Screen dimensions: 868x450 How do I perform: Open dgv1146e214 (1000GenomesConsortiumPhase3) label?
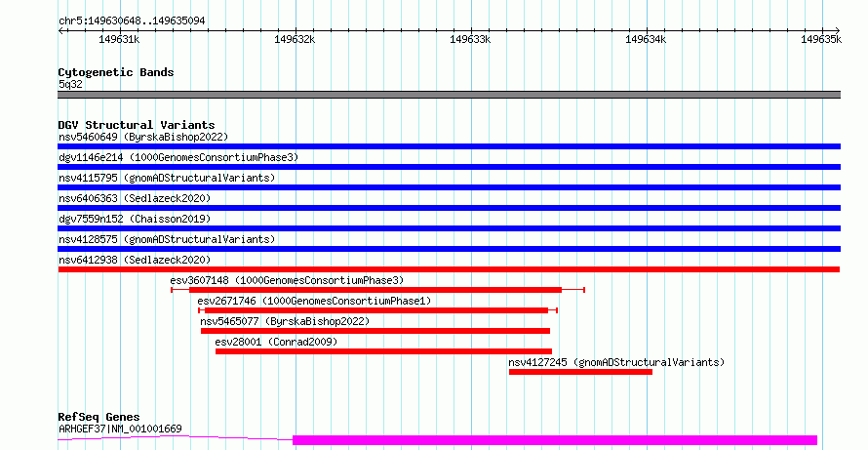click(178, 157)
